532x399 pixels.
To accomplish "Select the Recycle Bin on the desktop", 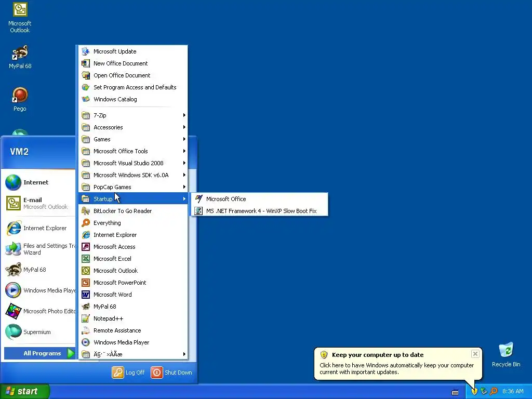I will coord(506,354).
